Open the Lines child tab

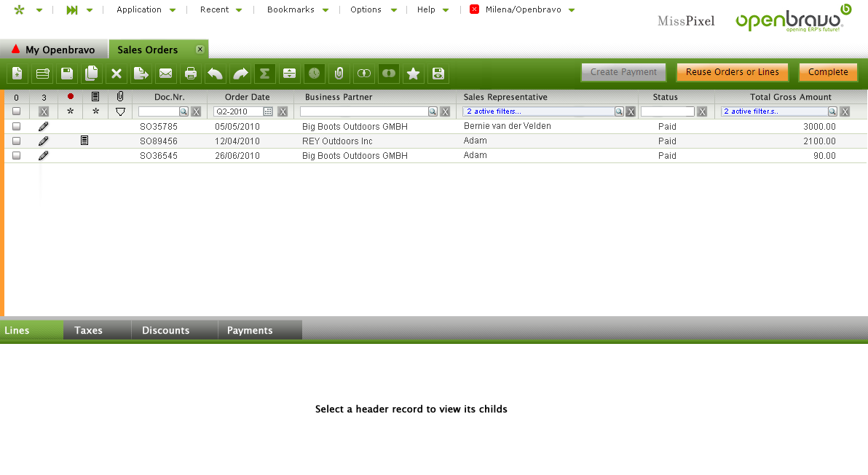click(31, 330)
